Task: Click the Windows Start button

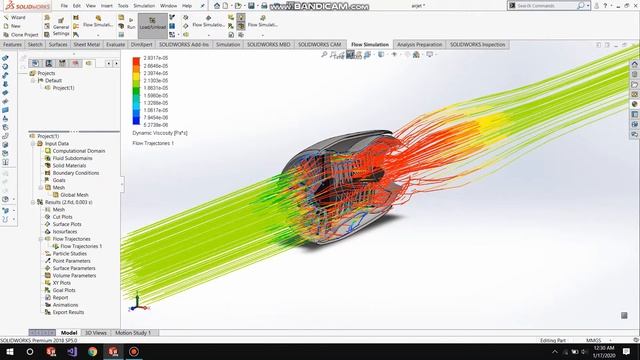Action: (x=10, y=352)
